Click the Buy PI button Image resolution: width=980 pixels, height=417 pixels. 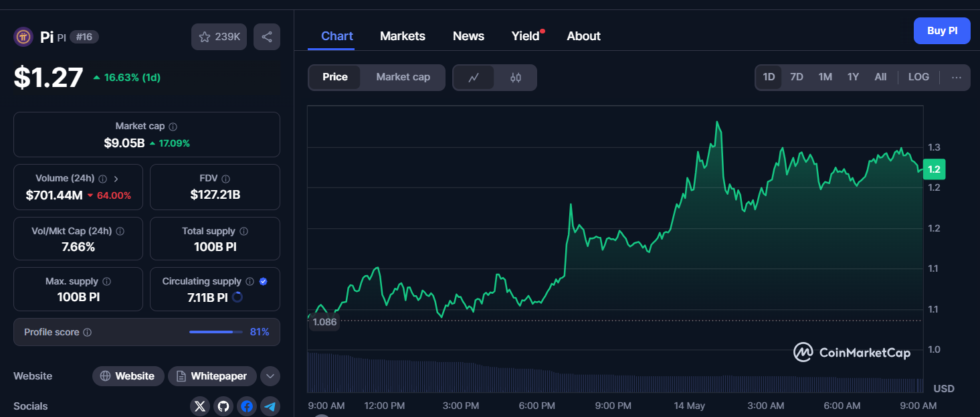pos(942,31)
